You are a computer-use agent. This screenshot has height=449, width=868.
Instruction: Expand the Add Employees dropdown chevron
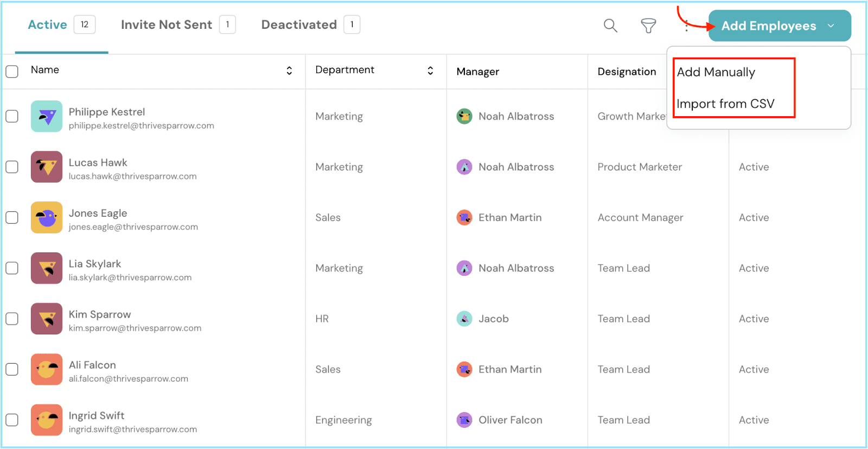pyautogui.click(x=831, y=26)
